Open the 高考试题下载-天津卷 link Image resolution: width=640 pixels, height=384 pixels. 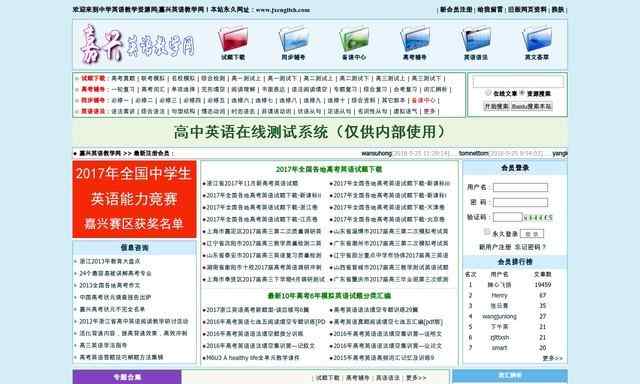coord(389,207)
